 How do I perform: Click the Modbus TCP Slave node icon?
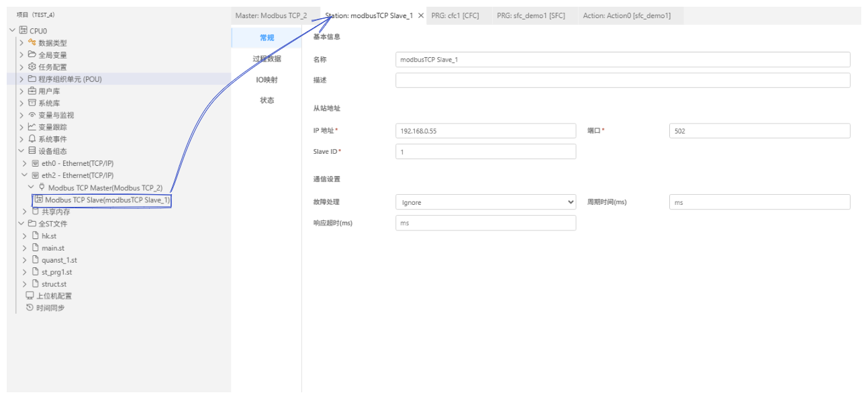pyautogui.click(x=39, y=199)
